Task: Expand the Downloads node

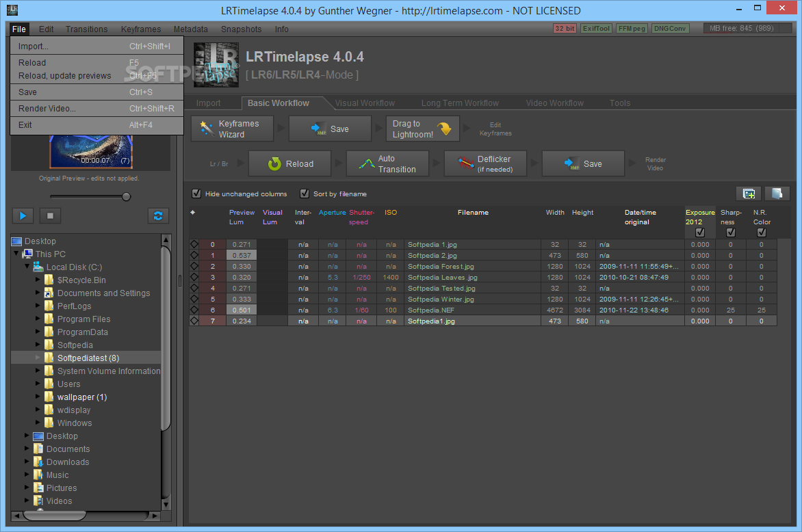Action: tap(27, 461)
